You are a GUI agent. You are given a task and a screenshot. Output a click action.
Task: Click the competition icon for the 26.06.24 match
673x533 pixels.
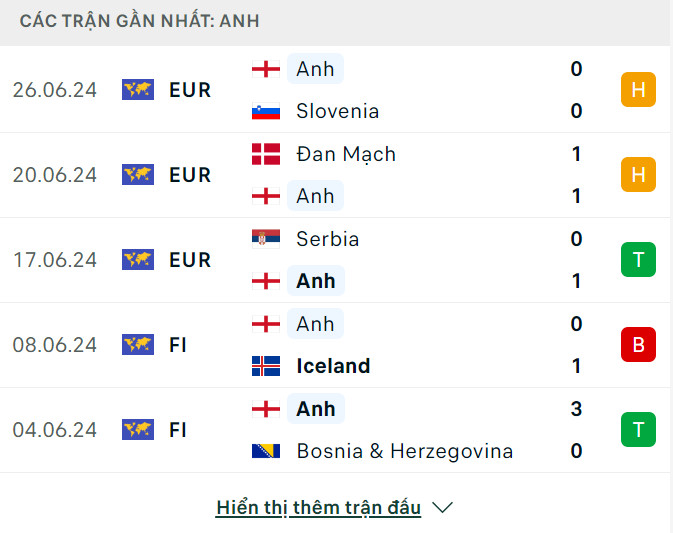138,90
